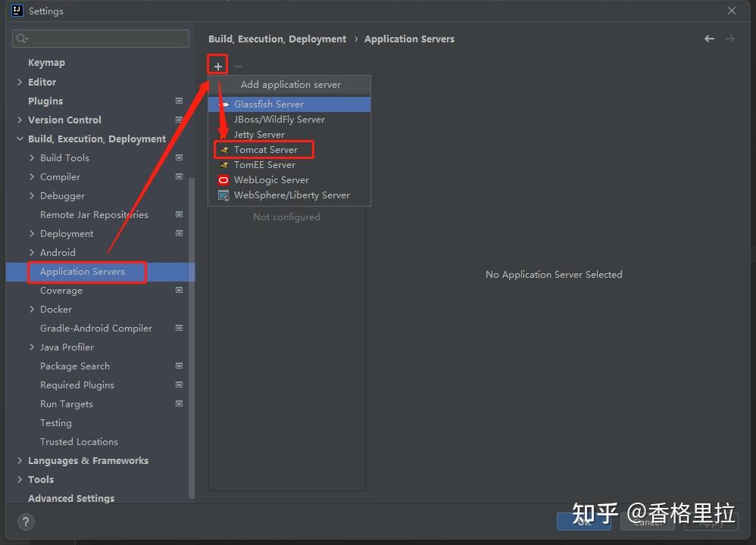Click project-level icon beside Remote Jar Repositories
Screen dimensions: 756x545
tap(179, 214)
